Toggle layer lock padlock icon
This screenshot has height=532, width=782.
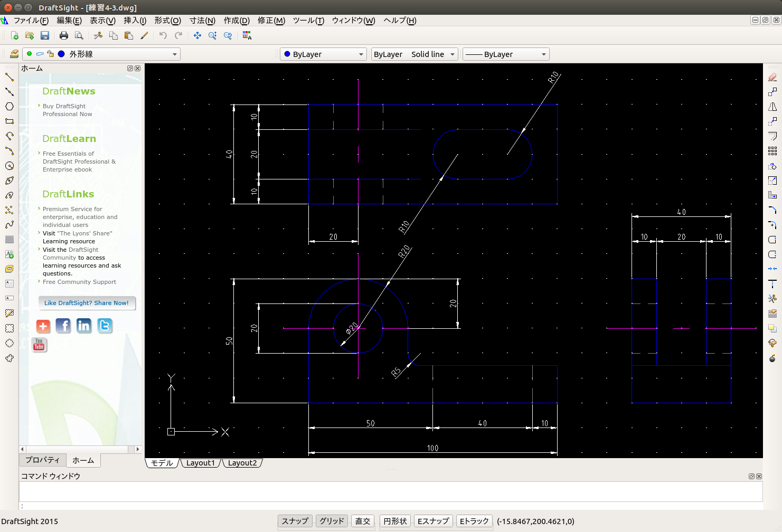pyautogui.click(x=50, y=54)
